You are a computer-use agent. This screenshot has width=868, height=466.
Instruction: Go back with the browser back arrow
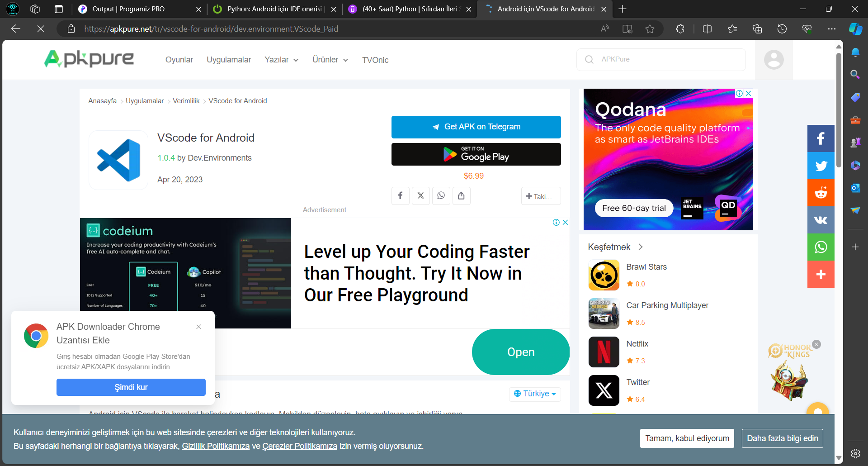coord(16,29)
